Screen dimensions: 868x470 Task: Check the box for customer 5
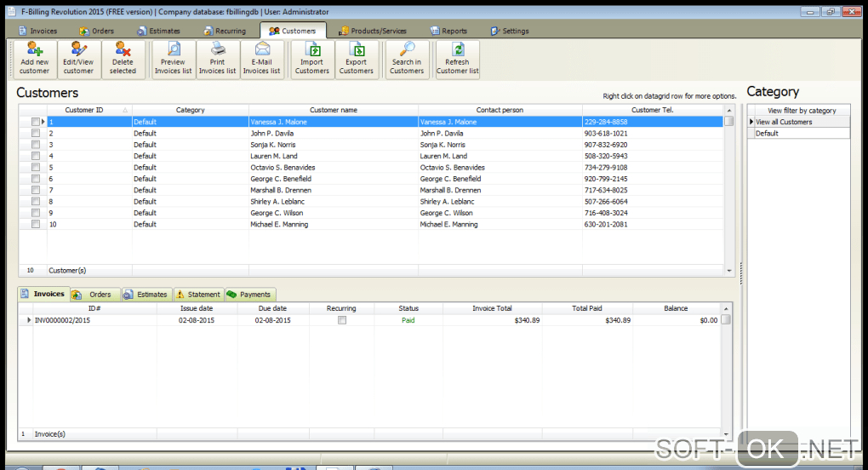pos(36,167)
